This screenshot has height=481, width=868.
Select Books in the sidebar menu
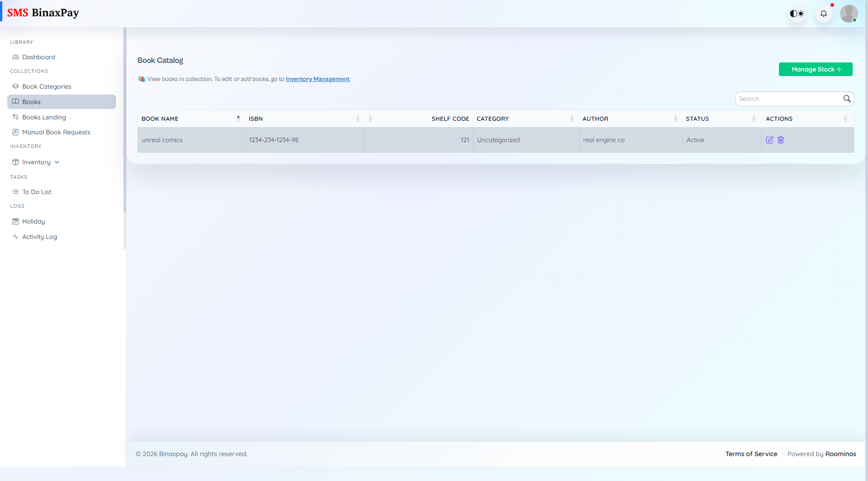32,101
